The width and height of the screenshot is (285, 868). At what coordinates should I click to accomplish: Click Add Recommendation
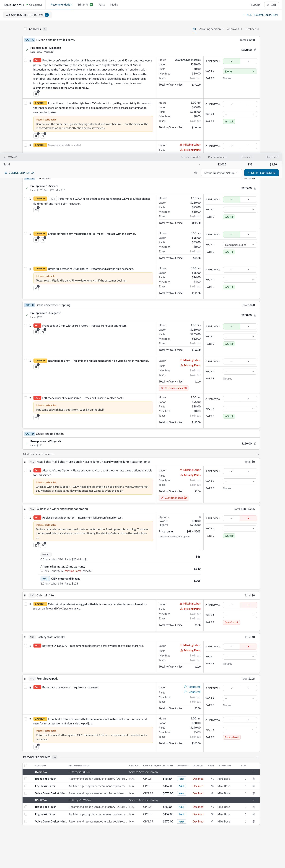pos(260,15)
